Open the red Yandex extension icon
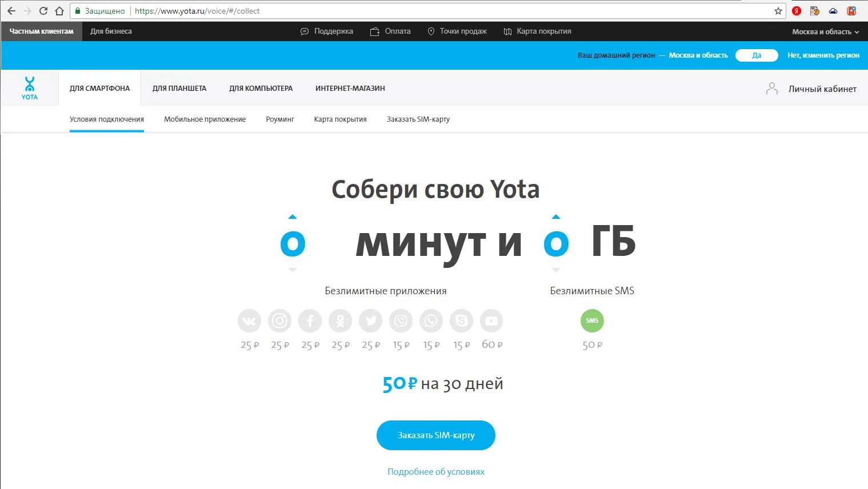The image size is (868, 489). 797,11
